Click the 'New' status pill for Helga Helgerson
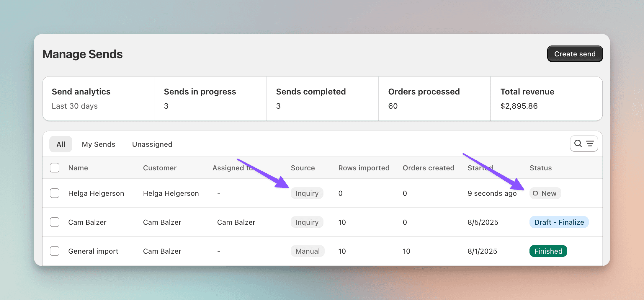 [545, 193]
